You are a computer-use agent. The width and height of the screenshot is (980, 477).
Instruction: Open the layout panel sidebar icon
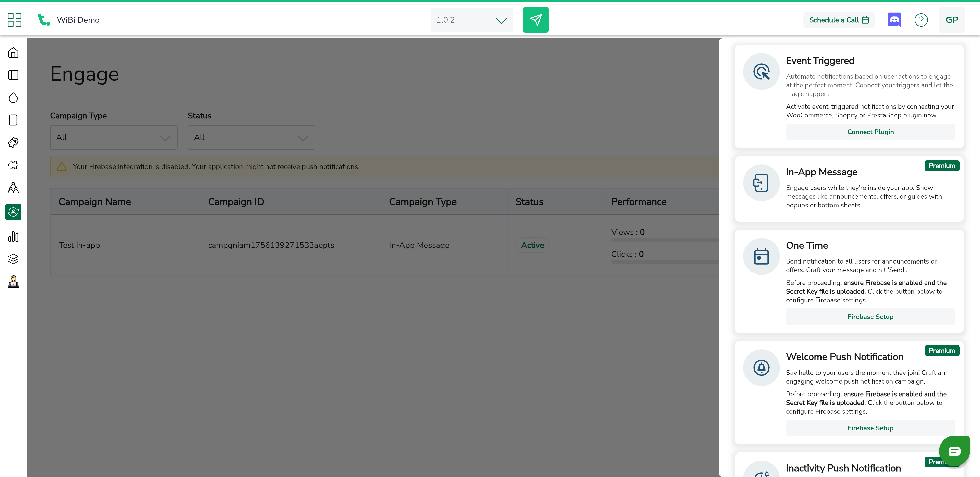tap(13, 75)
